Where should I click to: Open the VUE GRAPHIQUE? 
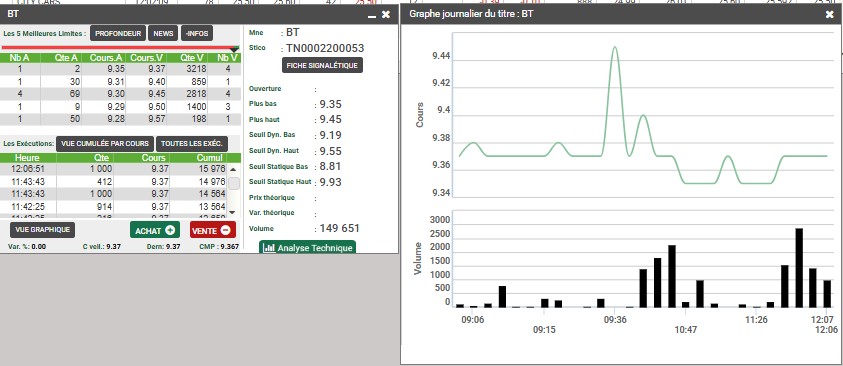point(42,229)
